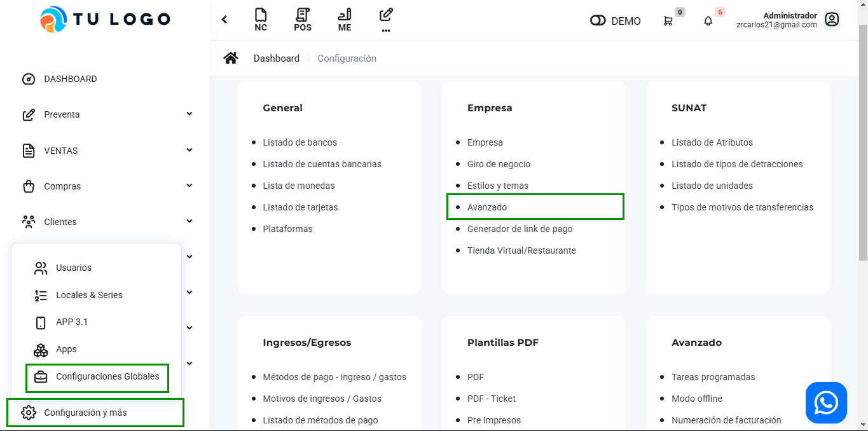Open Listado de bancos link
This screenshot has height=431, width=868.
[300, 142]
